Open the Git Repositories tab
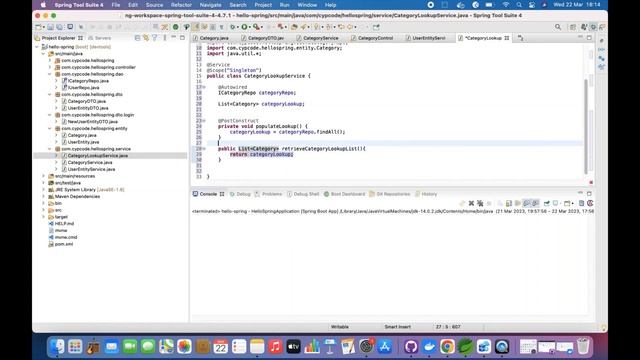 [390, 194]
